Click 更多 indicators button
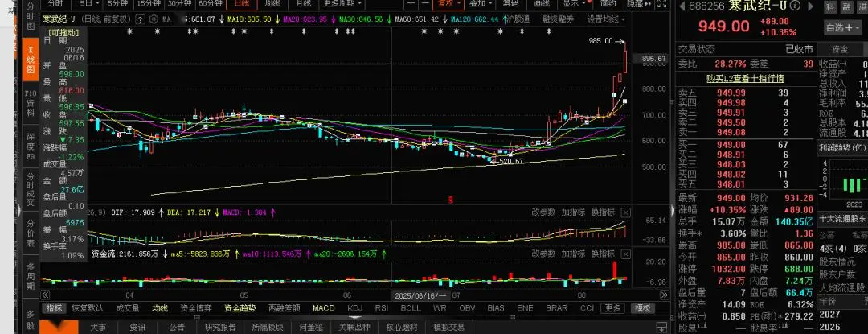The image size is (868, 334). tap(612, 308)
